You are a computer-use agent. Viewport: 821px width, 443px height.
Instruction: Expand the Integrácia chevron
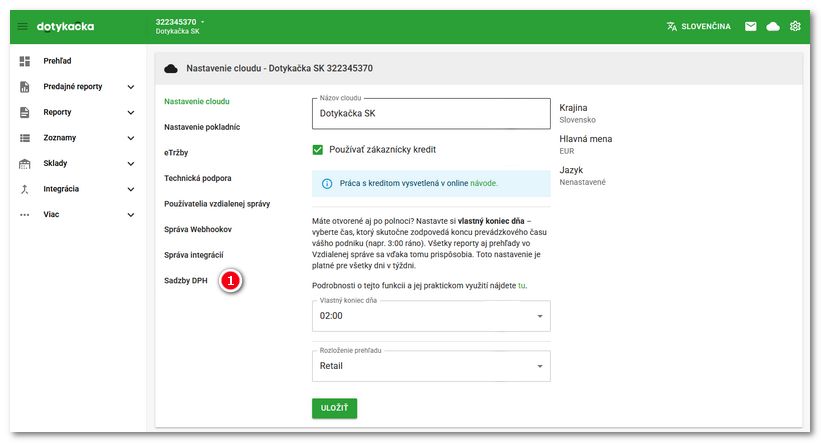pos(131,190)
